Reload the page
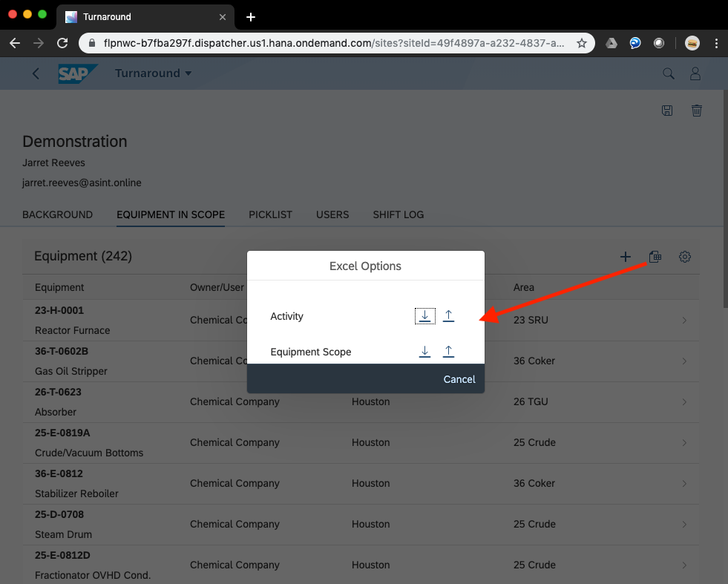 point(62,43)
